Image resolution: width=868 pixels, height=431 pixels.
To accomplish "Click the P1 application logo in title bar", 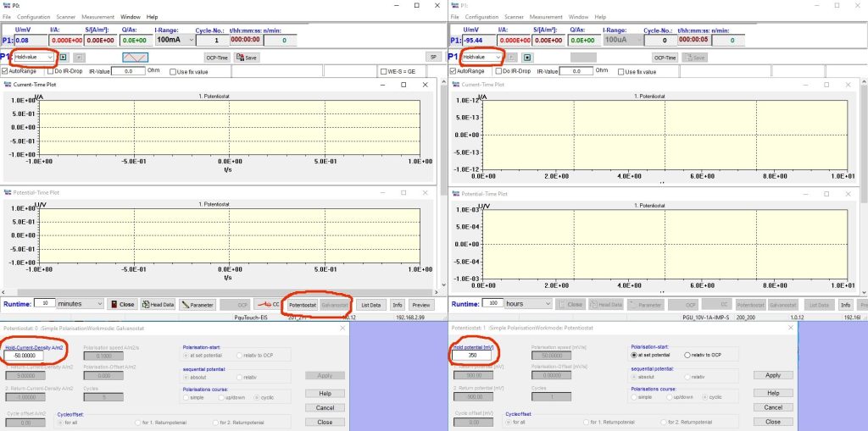I will point(455,6).
